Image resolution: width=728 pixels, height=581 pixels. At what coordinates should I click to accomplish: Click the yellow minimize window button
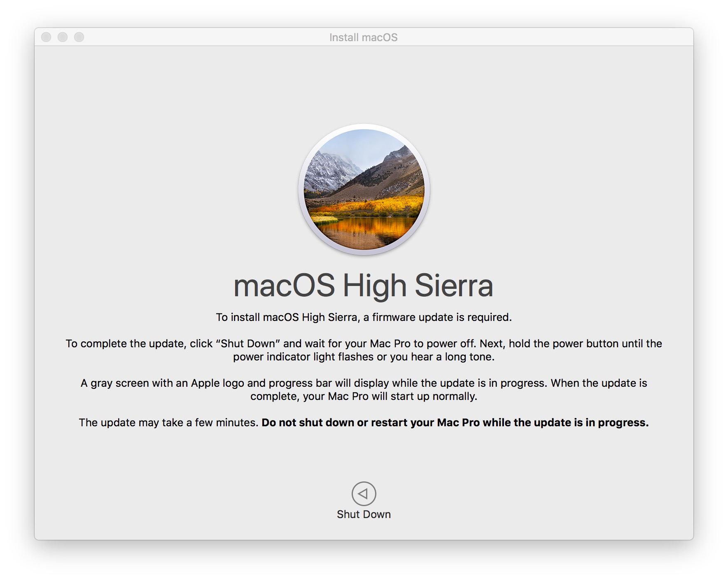(63, 37)
